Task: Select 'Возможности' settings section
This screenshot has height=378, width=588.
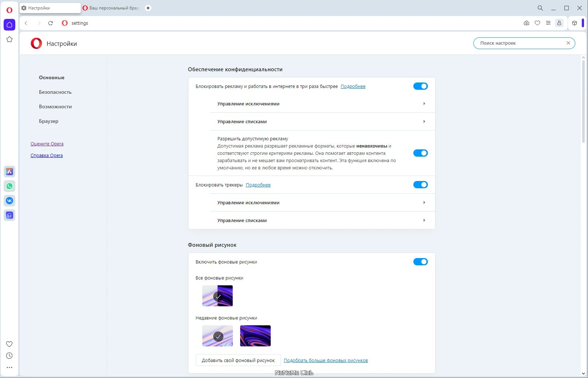Action: 55,106
